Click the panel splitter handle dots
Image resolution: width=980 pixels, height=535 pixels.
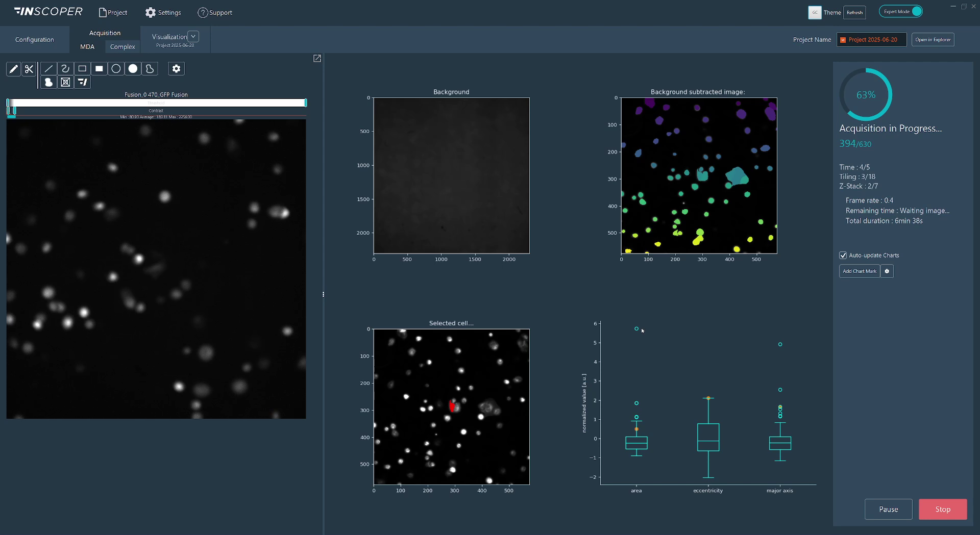(x=323, y=294)
